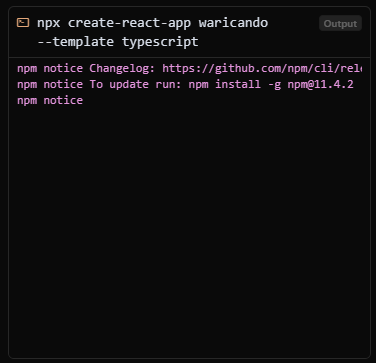The width and height of the screenshot is (376, 363).
Task: Click the command text "npx create-react-app waricando"
Action: (x=153, y=23)
